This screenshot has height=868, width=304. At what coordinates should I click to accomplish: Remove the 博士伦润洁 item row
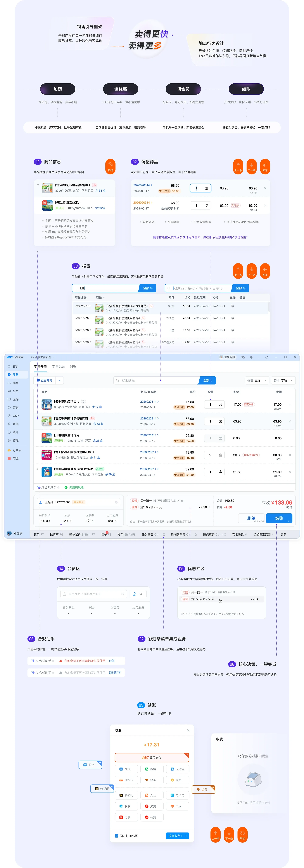click(x=290, y=455)
